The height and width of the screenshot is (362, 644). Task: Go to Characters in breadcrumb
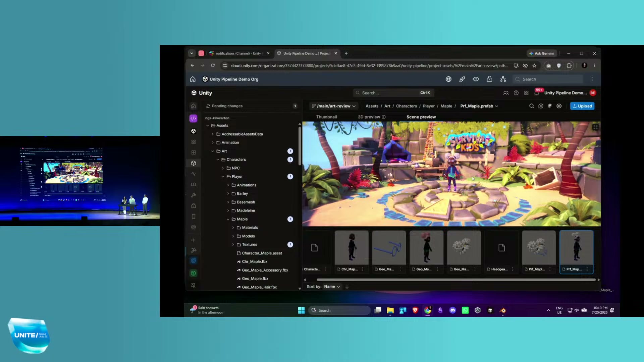point(406,106)
